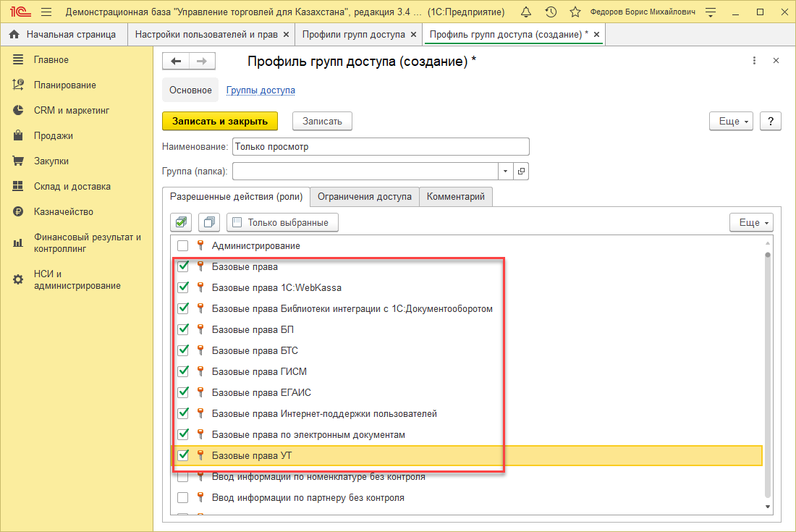Image resolution: width=796 pixels, height=532 pixels.
Task: Uncheck the Базовые права ЕГАИС checkbox
Action: click(183, 392)
